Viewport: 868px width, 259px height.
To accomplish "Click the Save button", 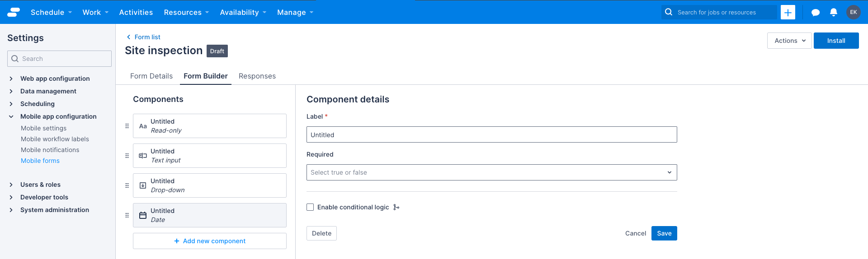I will pyautogui.click(x=664, y=233).
